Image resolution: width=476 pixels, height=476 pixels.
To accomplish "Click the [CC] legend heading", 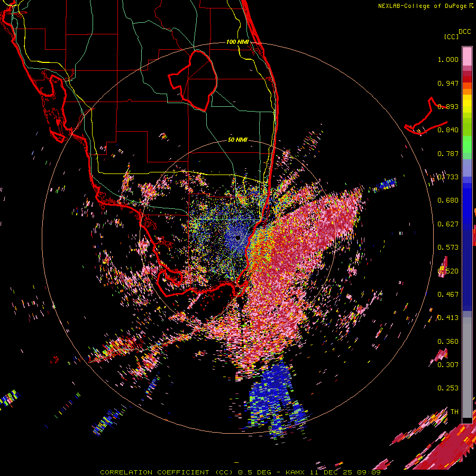I will click(452, 36).
